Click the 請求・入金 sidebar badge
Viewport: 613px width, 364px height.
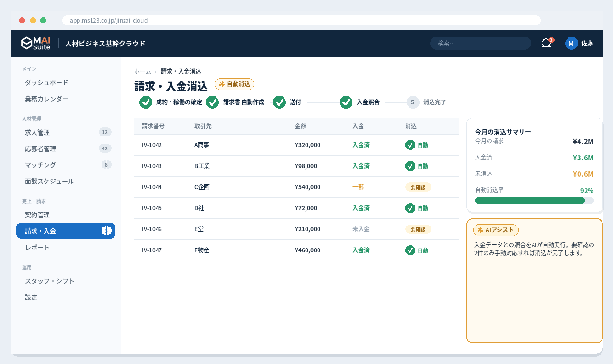106,231
